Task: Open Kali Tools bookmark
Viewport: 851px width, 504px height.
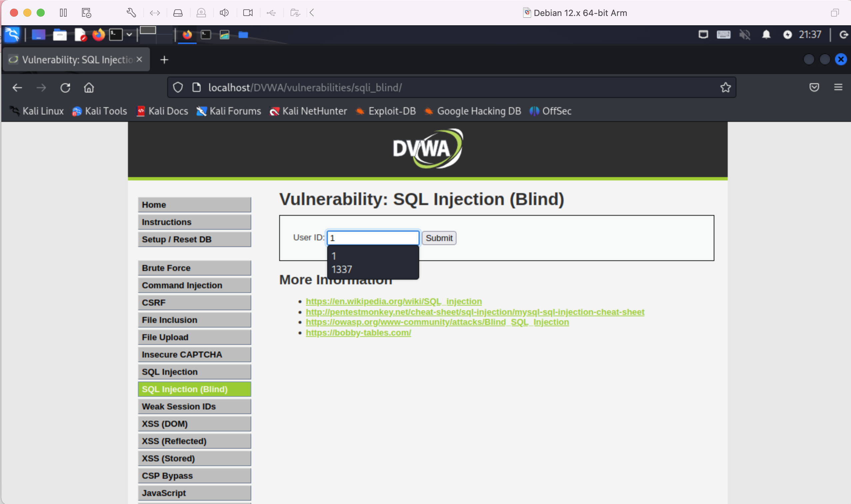Action: point(100,111)
